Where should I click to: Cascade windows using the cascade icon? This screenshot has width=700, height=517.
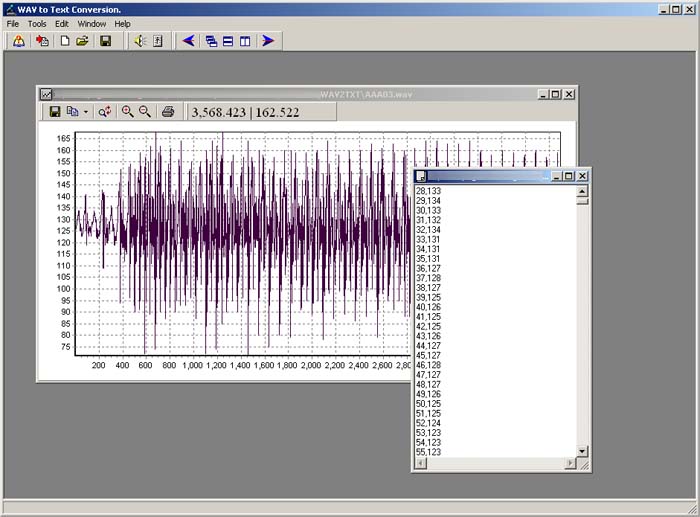[211, 41]
